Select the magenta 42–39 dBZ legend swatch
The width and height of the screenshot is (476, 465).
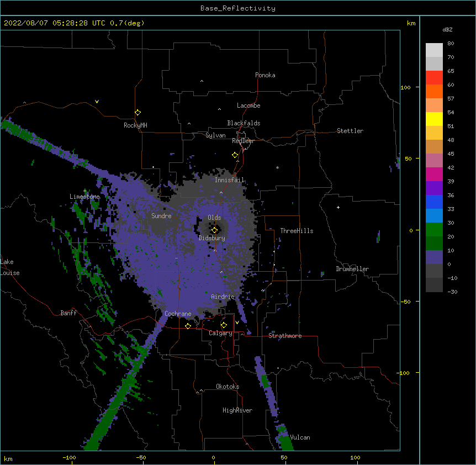tap(434, 175)
